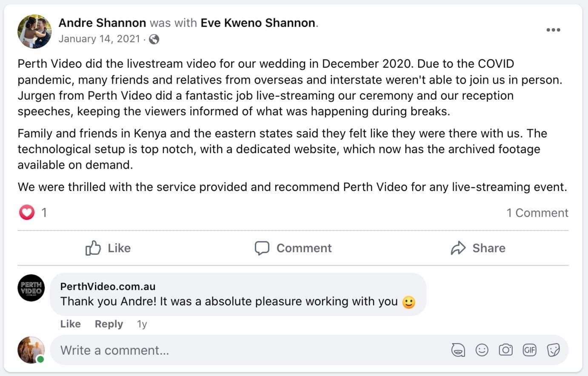The width and height of the screenshot is (588, 376).
Task: Like the post with thumbs-up button
Action: click(x=108, y=248)
